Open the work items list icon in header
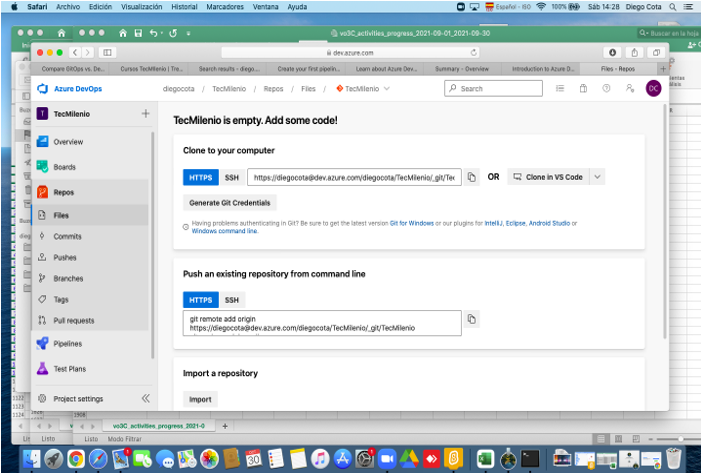The height and width of the screenshot is (473, 701). point(560,89)
